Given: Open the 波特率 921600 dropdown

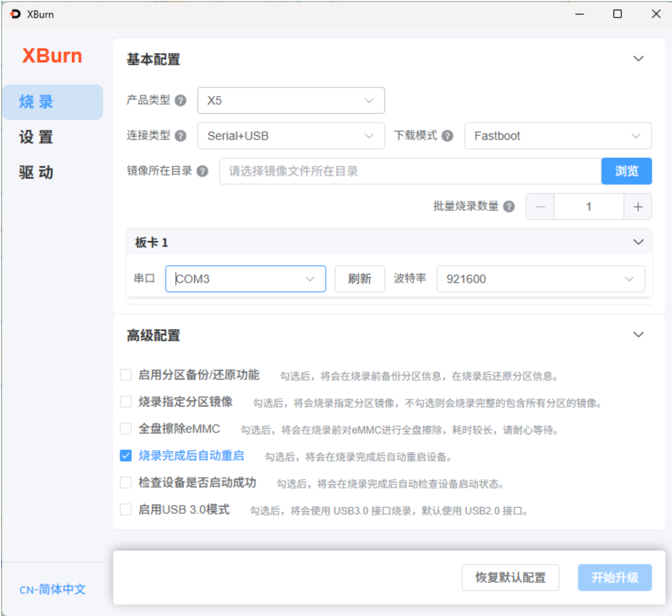Looking at the screenshot, I should pos(540,279).
